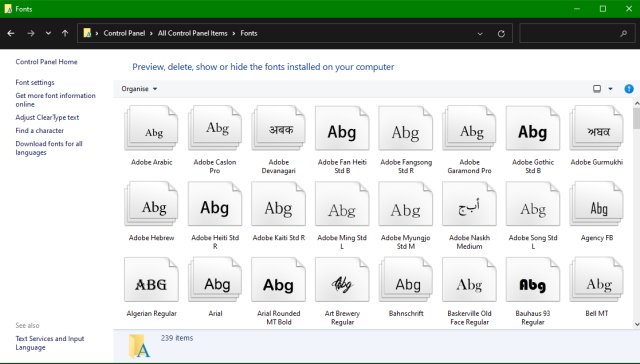Viewport: 640px width, 364px height.
Task: Click the scroll up arrow of font list
Action: click(x=636, y=104)
